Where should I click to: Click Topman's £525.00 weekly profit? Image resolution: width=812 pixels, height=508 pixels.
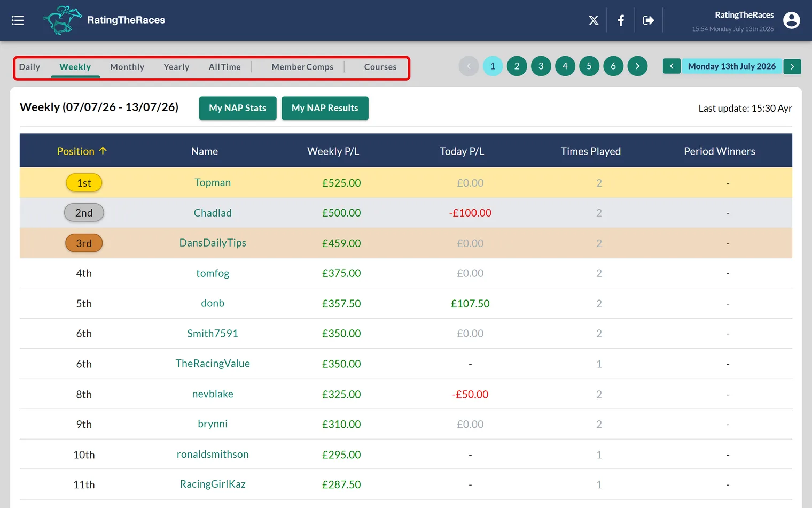click(341, 183)
